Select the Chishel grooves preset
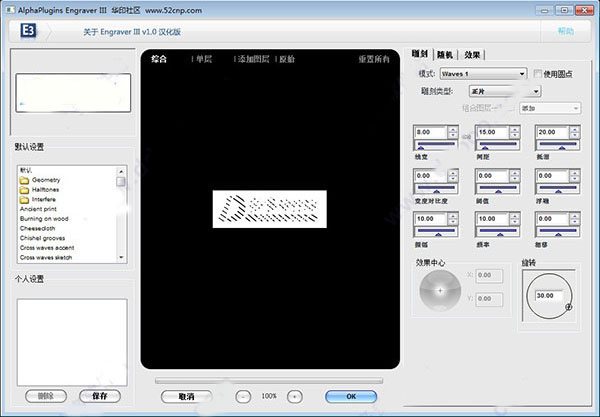 (x=42, y=238)
